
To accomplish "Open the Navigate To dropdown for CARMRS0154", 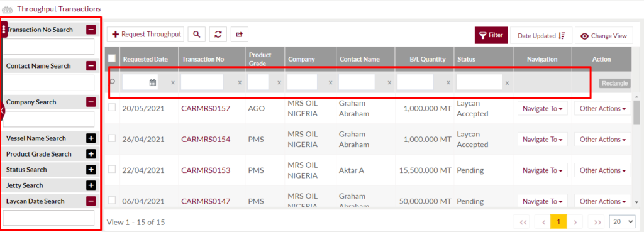I will (x=542, y=140).
